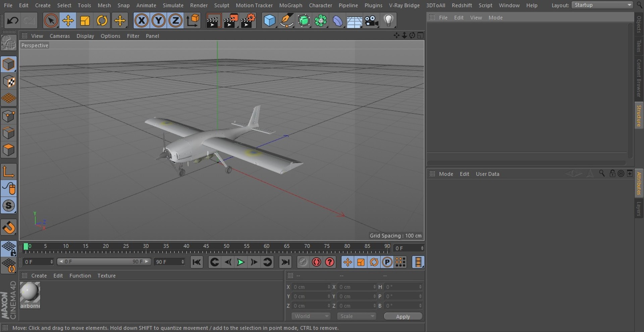The image size is (644, 332).
Task: Toggle X axis lock
Action: pyautogui.click(x=142, y=21)
